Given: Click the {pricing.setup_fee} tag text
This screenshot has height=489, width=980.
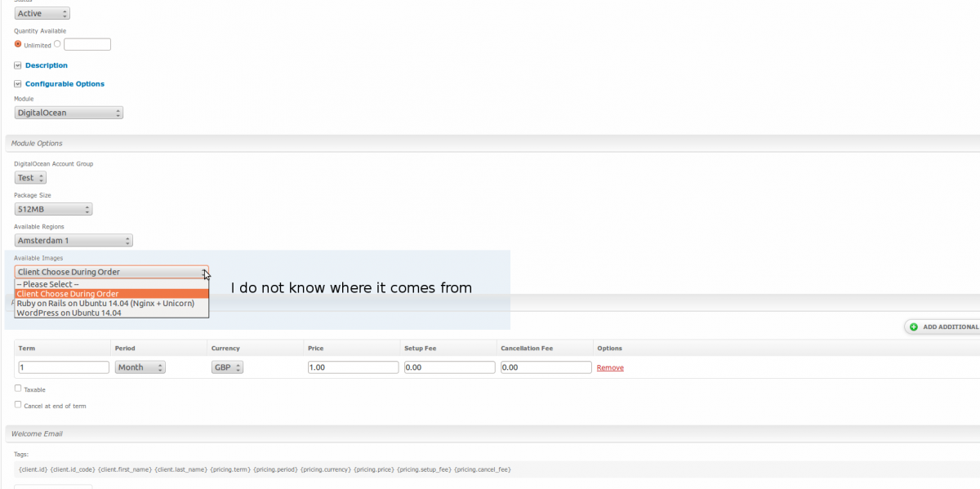Looking at the screenshot, I should (x=425, y=469).
